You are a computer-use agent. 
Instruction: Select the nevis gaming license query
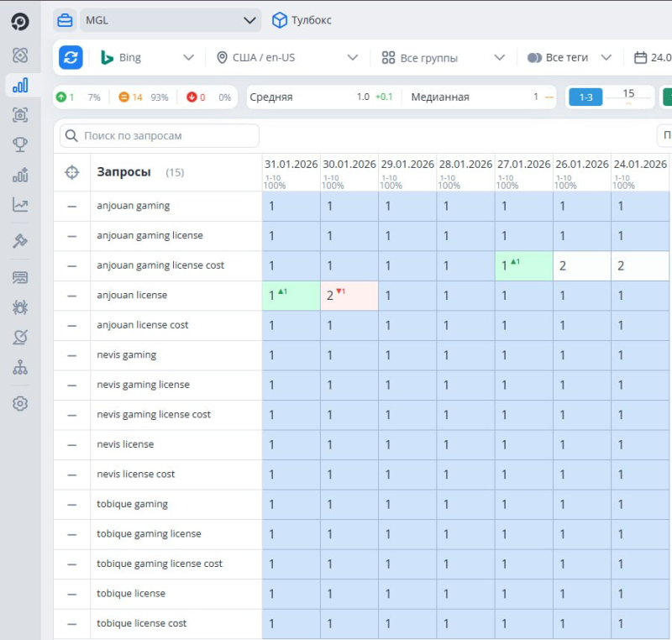coord(143,385)
